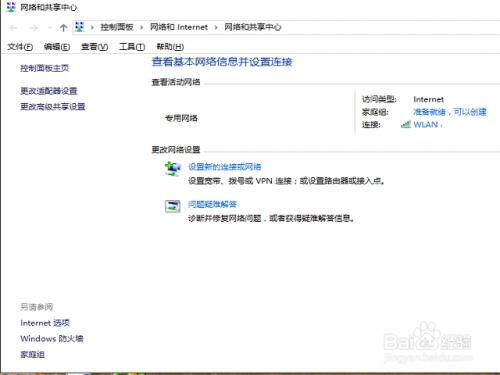
Task: Open the WLAN connection link
Action: point(426,125)
